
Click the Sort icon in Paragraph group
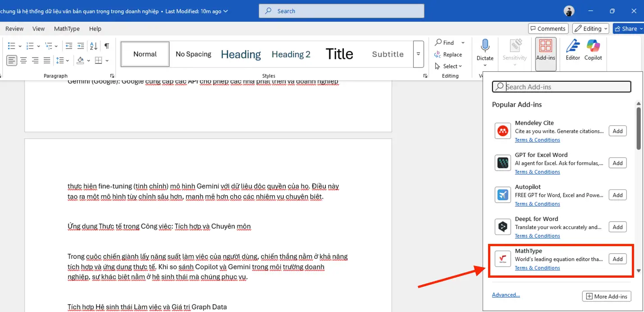point(93,46)
